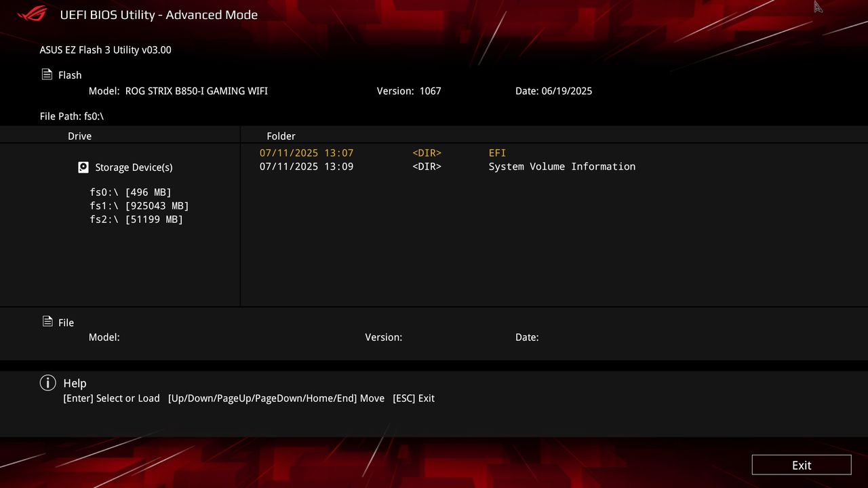Open the System Volume Information directory

(561, 166)
